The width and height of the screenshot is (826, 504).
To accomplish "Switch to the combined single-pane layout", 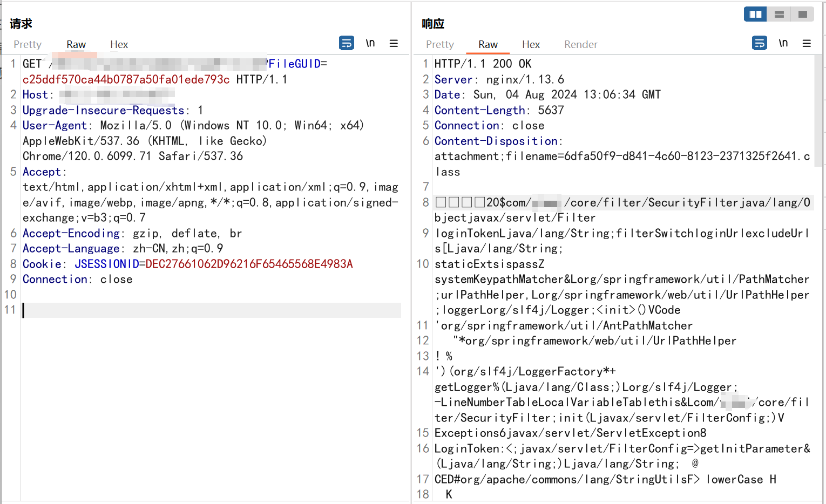I will (x=803, y=14).
